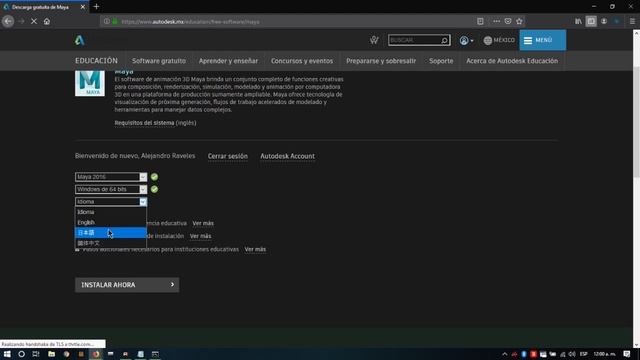
Task: Select the Idioma placeholder option in list
Action: click(111, 212)
